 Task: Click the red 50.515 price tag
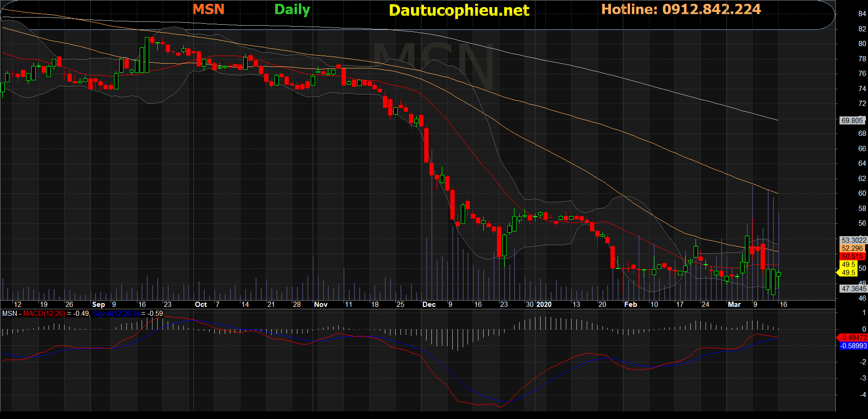pyautogui.click(x=852, y=257)
